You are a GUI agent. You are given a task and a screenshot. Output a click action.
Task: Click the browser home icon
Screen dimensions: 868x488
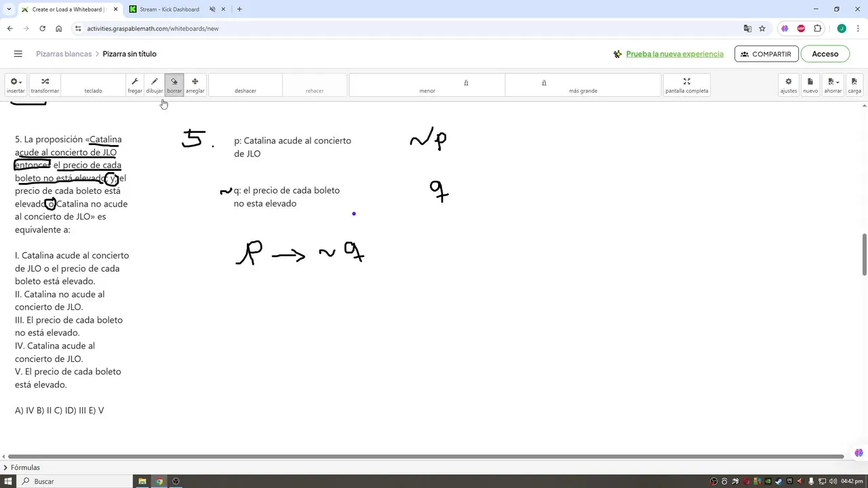[59, 28]
